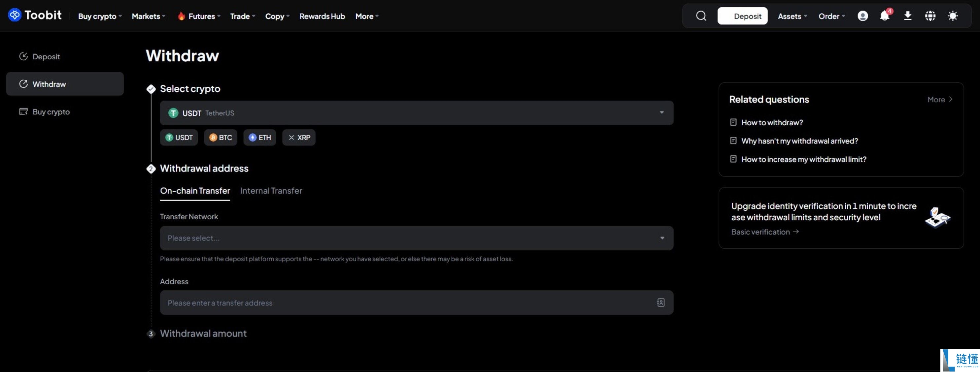Click the Tether icon in the crypto selector

173,113
